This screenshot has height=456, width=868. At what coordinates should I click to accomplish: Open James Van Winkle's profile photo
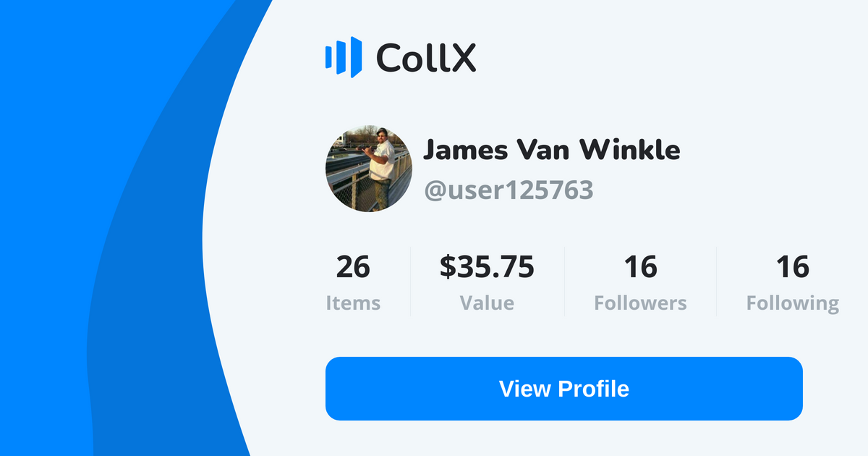pyautogui.click(x=369, y=168)
